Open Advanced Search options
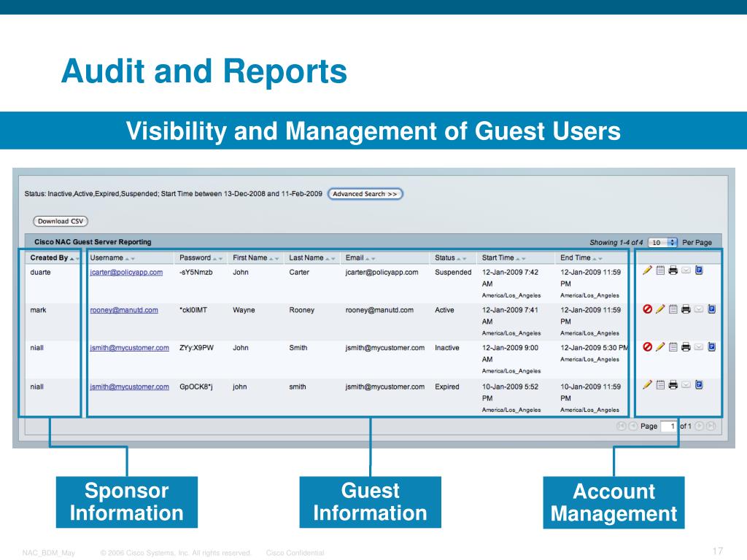 (x=365, y=194)
